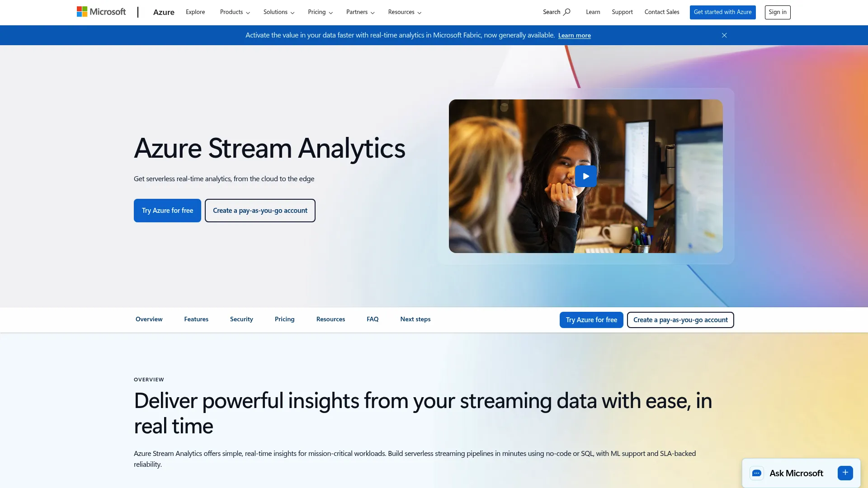Viewport: 868px width, 488px height.
Task: Open the Ask Microsoft chat bubble icon
Action: (757, 473)
